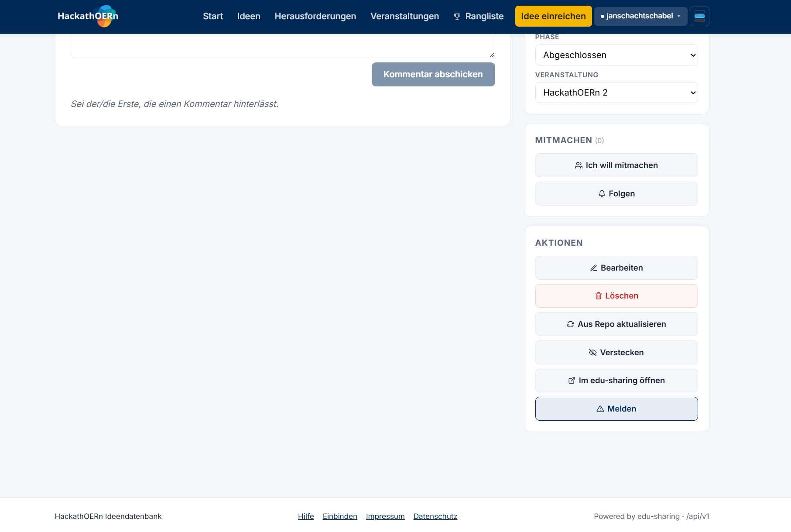
Task: Open the Impressum footer link
Action: tap(385, 516)
